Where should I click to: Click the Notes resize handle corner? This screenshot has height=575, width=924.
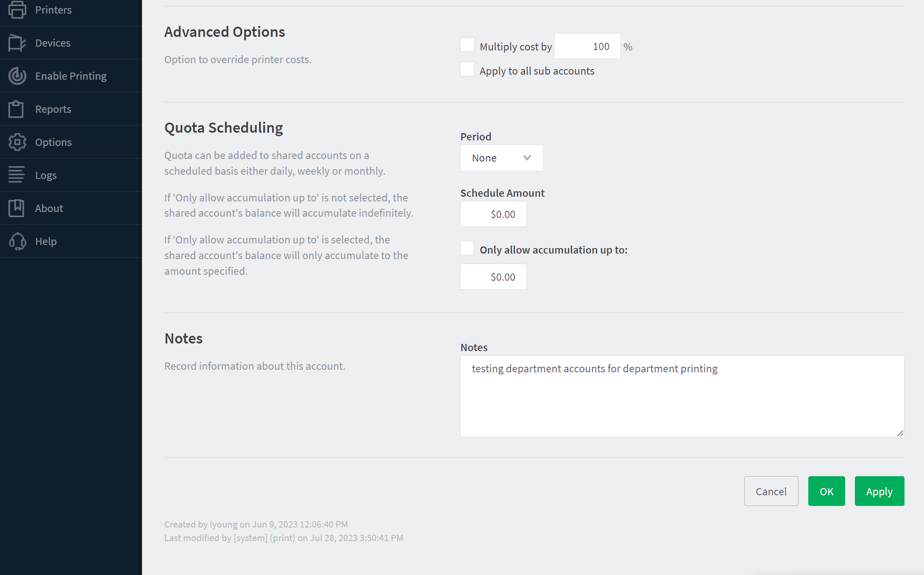pos(900,433)
